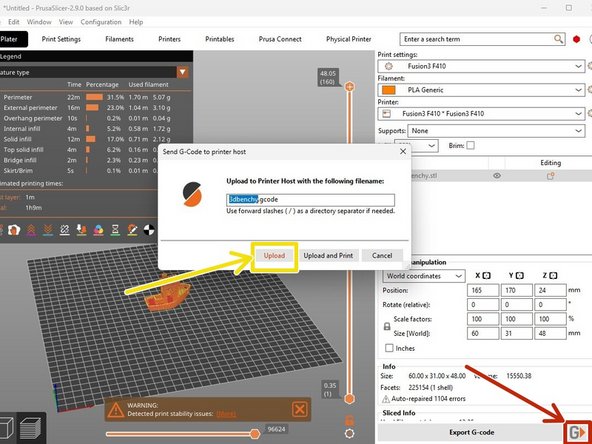The height and width of the screenshot is (444, 592).
Task: Enable the Brim checkbox
Action: (x=470, y=145)
